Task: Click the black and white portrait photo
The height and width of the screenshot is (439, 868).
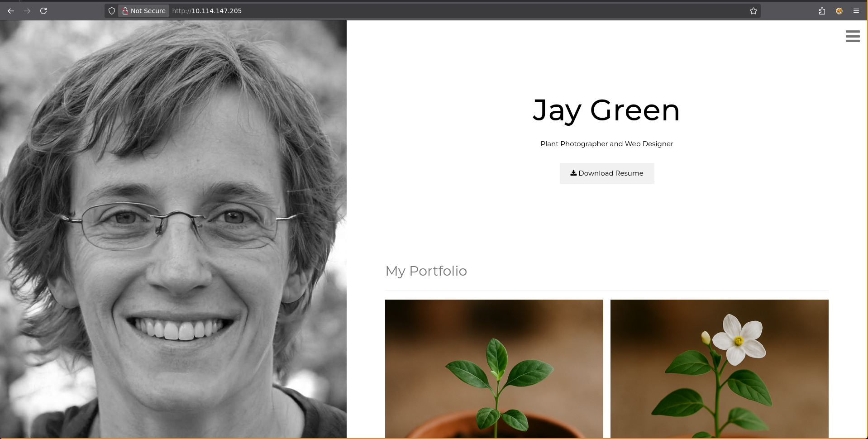Action: click(x=173, y=229)
